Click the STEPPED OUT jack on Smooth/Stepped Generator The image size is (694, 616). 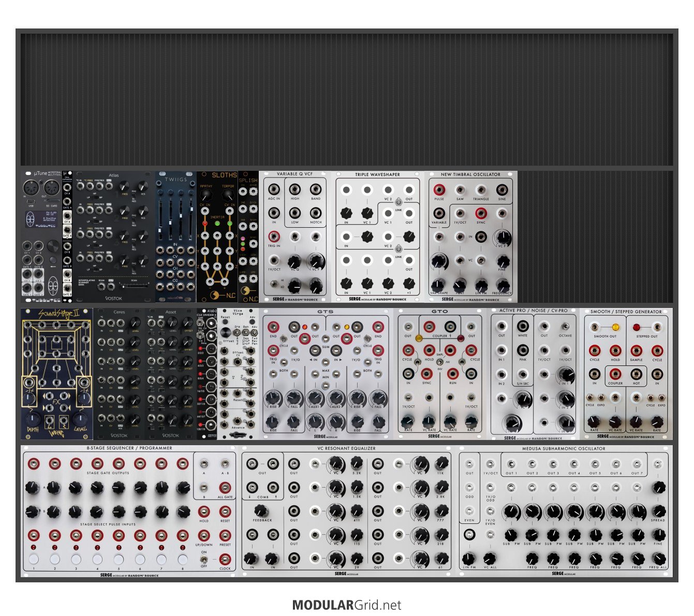657,327
